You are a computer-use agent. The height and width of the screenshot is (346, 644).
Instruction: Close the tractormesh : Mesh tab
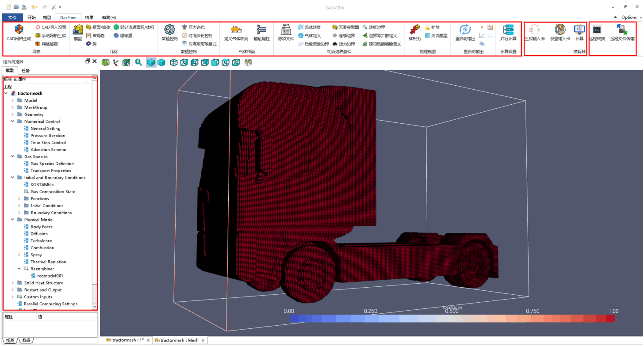click(203, 340)
